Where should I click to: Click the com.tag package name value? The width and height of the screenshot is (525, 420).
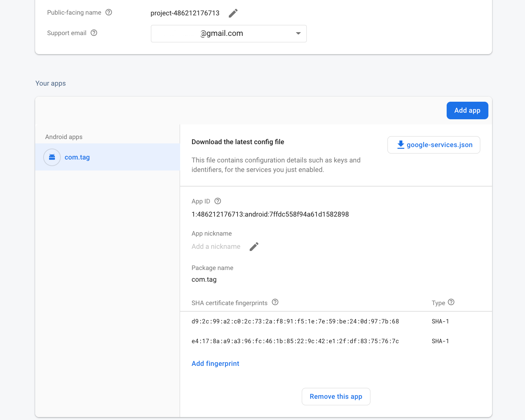tap(204, 280)
